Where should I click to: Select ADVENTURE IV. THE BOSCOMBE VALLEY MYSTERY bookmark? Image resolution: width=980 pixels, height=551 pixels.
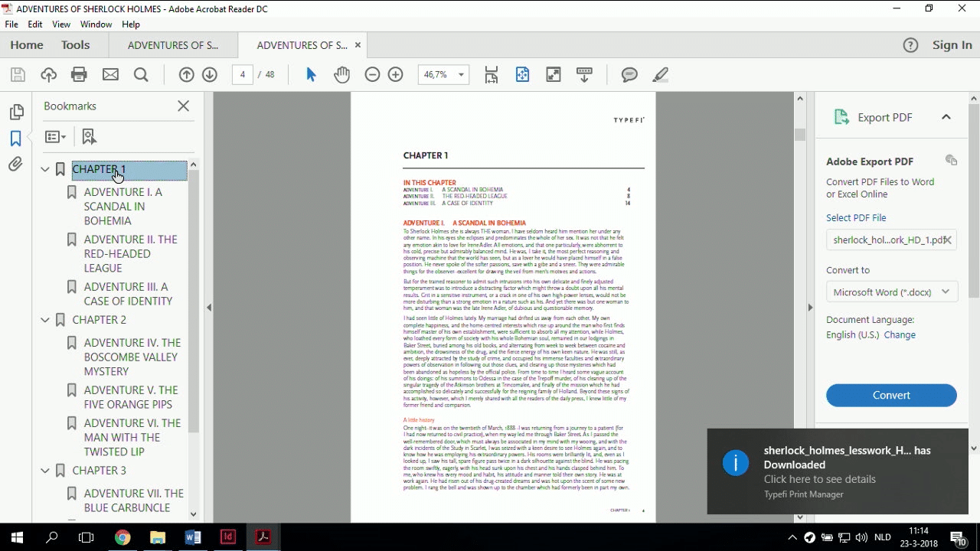[x=132, y=357]
